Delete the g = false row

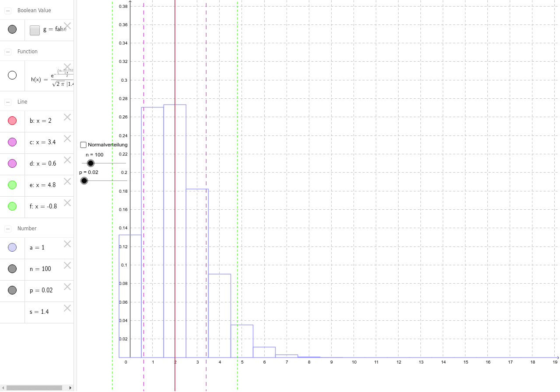coord(67,26)
